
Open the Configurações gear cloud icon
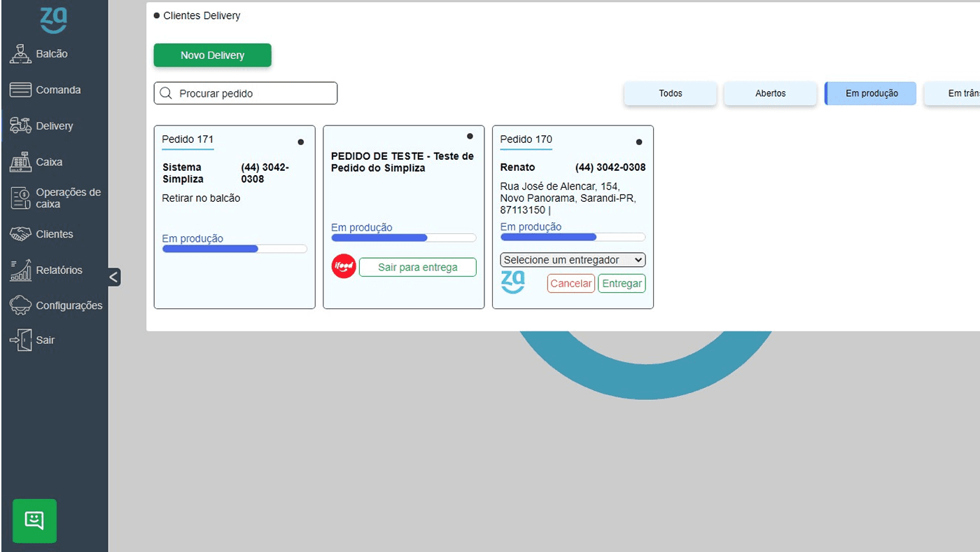pos(20,305)
